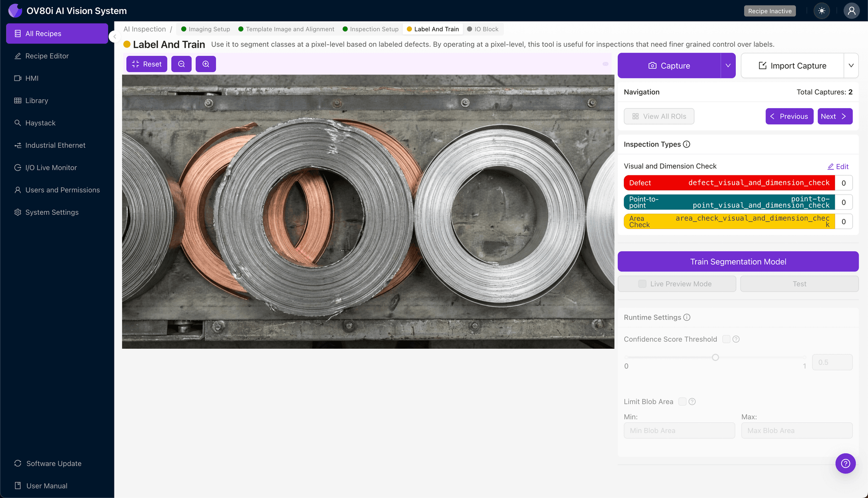Go to the Next capture
The image size is (868, 498).
[x=835, y=117]
